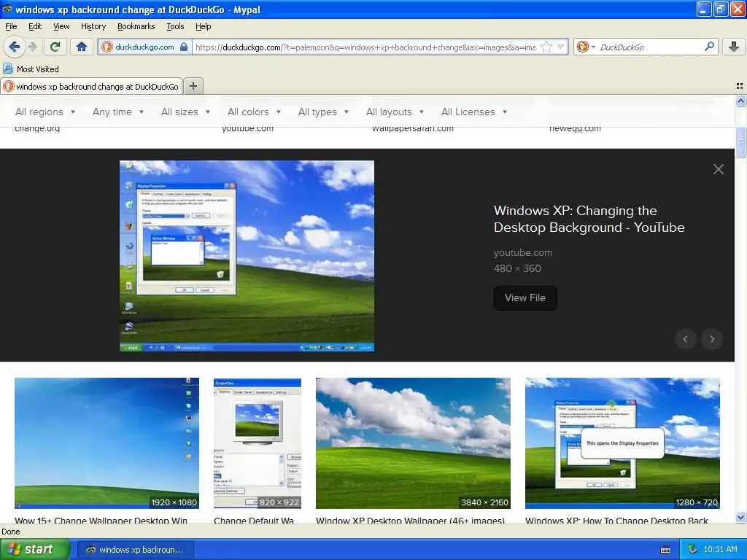Click the address bar URL field

(x=365, y=47)
